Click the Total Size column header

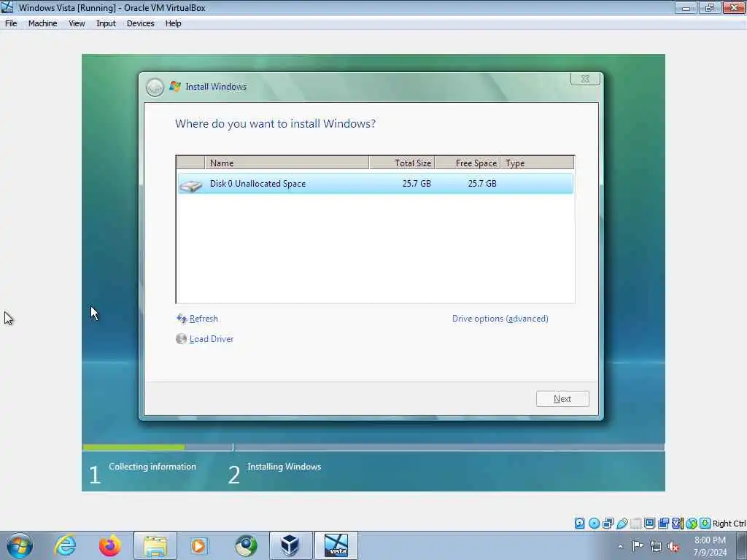(402, 163)
